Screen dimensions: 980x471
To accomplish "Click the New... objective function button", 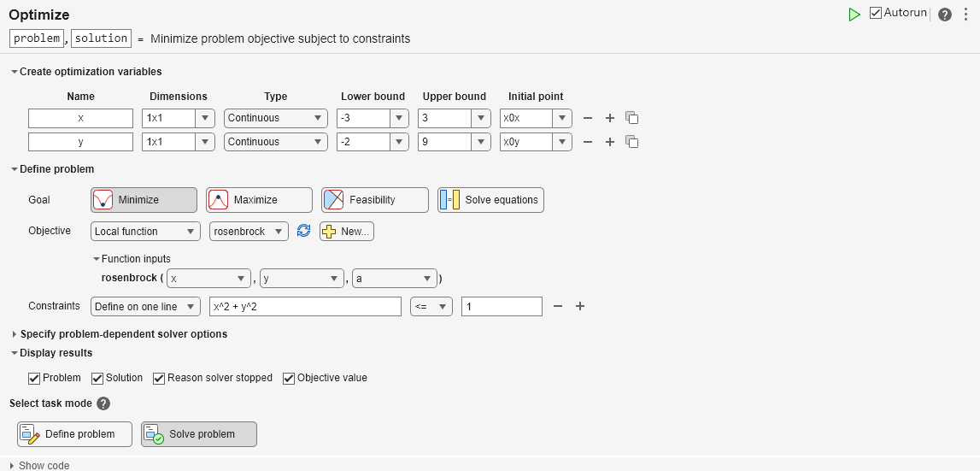I will pos(346,231).
